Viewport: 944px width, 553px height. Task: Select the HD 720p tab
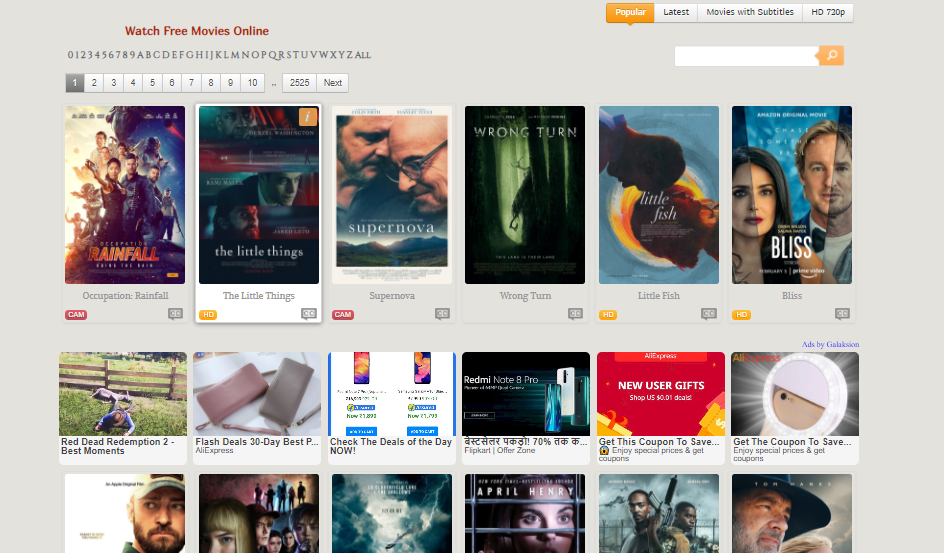828,13
